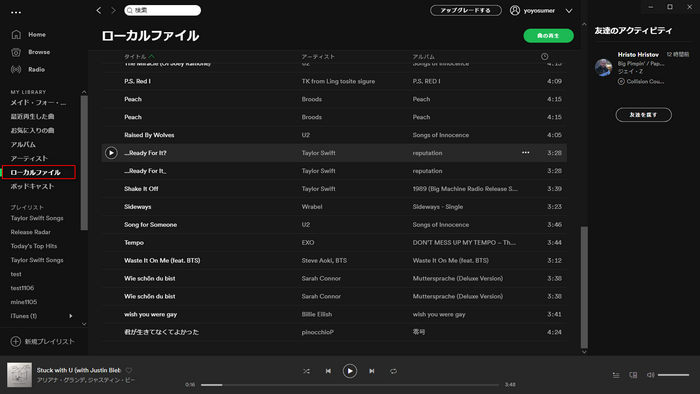Create a new playlist with plus icon

[16, 341]
